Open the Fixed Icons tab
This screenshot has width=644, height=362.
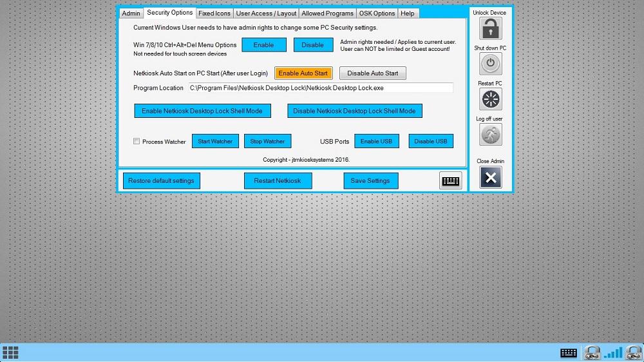(214, 13)
